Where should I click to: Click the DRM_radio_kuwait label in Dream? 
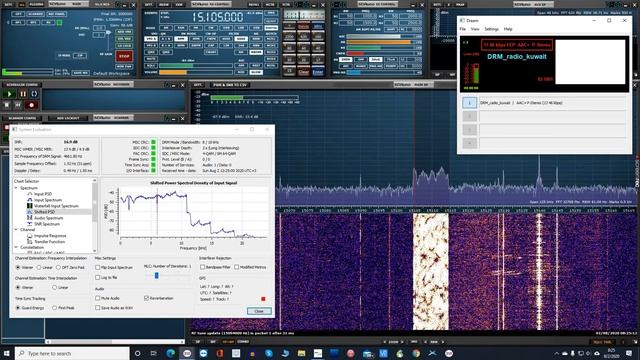point(516,57)
